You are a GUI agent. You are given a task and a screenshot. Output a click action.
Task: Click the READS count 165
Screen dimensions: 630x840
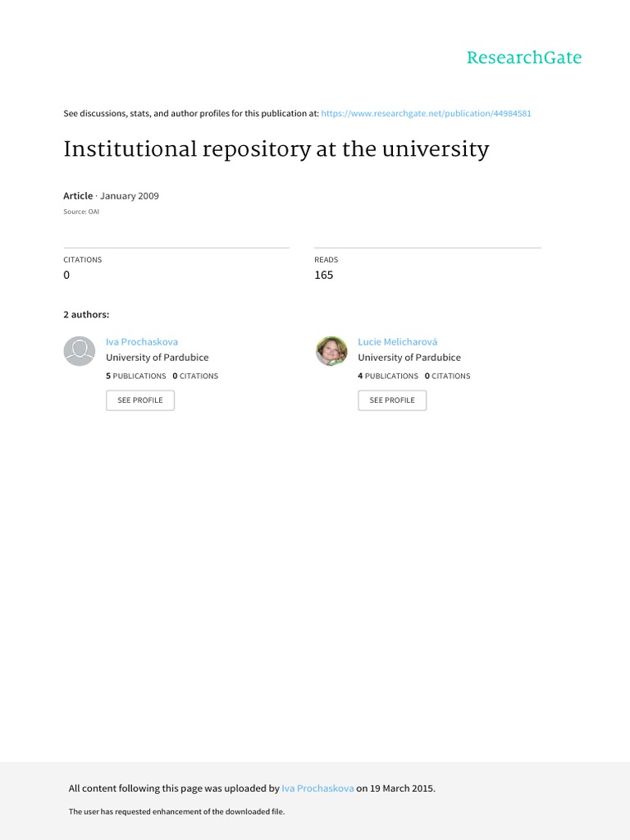click(323, 276)
